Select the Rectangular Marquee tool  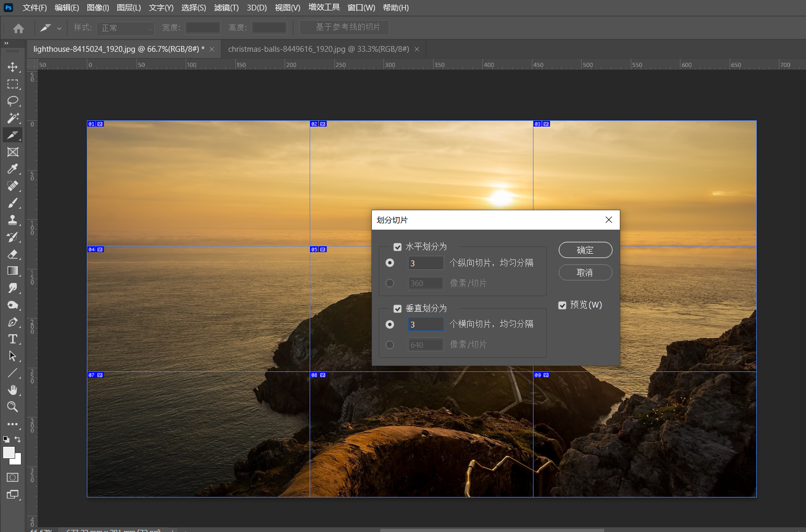pyautogui.click(x=13, y=84)
